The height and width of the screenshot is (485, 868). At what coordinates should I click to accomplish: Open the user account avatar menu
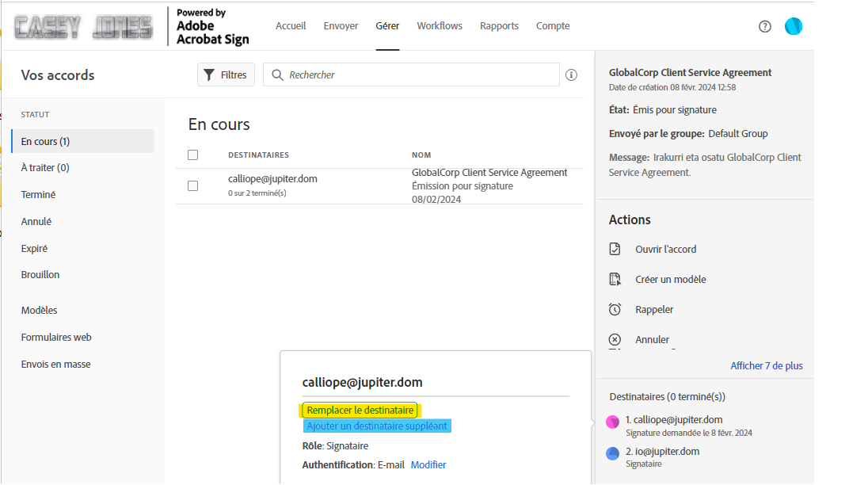793,26
